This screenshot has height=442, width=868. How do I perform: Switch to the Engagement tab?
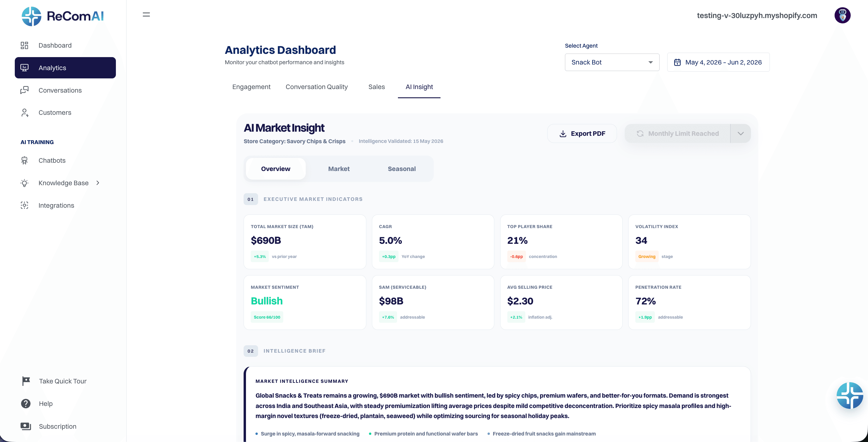tap(251, 87)
